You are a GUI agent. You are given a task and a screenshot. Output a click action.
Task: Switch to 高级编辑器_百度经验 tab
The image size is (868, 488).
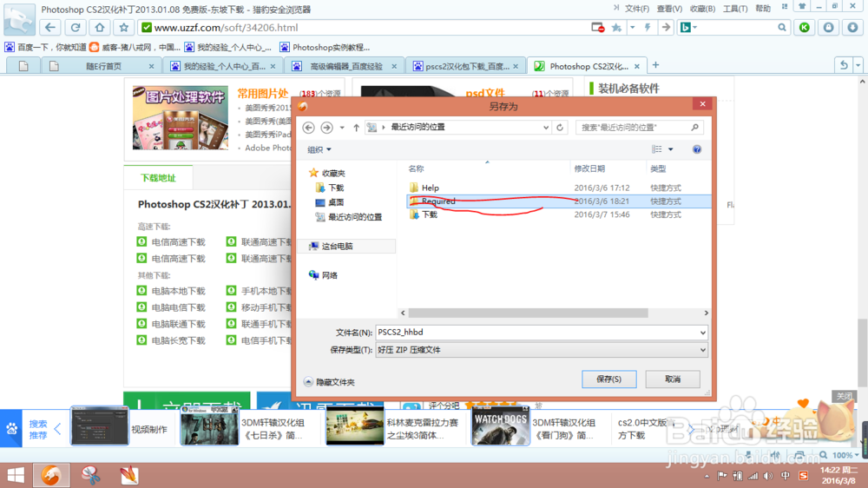(345, 66)
